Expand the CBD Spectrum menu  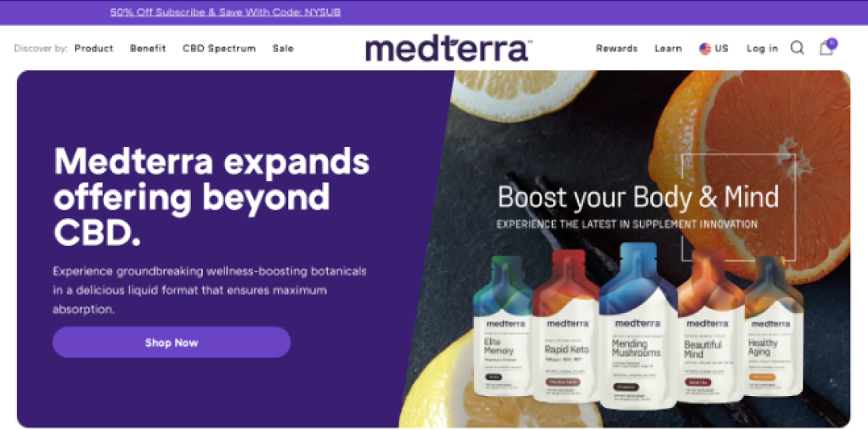(x=219, y=48)
